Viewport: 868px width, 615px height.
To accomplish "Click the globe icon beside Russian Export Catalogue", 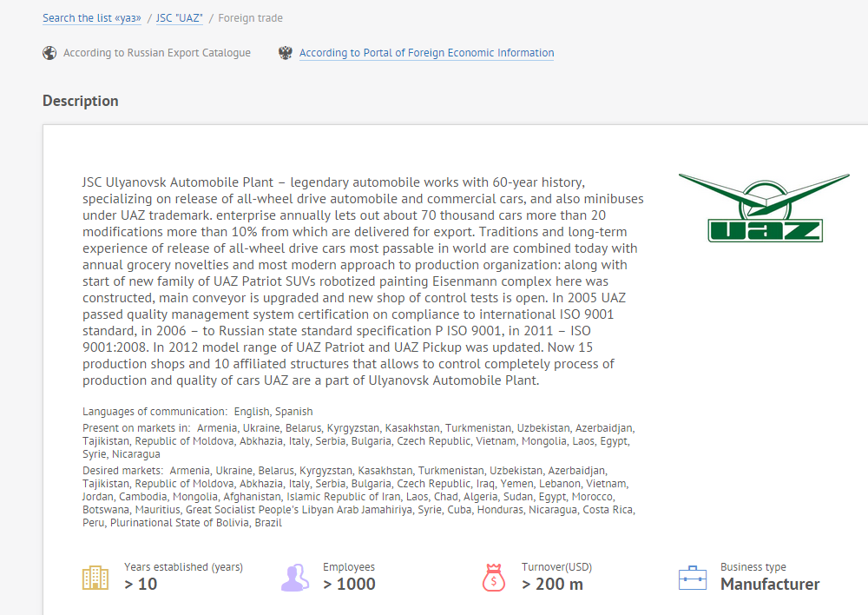I will (49, 53).
